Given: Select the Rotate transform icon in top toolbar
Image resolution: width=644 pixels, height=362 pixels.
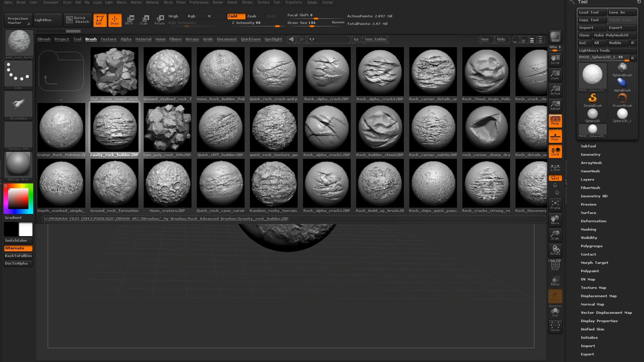Looking at the screenshot, I should (160, 20).
